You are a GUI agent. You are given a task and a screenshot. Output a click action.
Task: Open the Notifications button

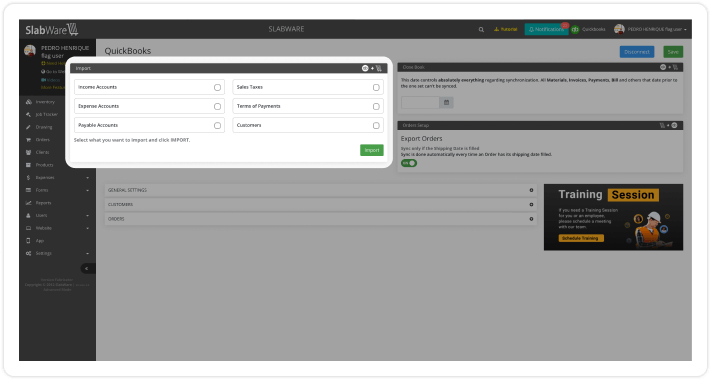click(x=546, y=29)
